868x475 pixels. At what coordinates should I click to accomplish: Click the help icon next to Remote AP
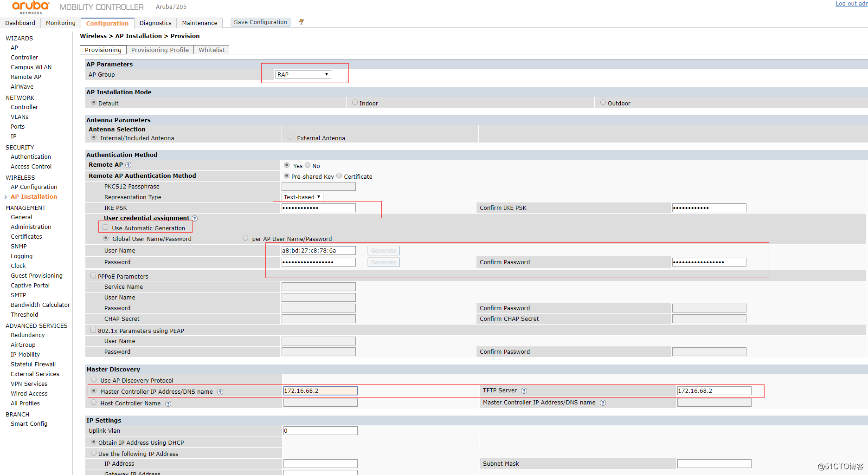129,165
